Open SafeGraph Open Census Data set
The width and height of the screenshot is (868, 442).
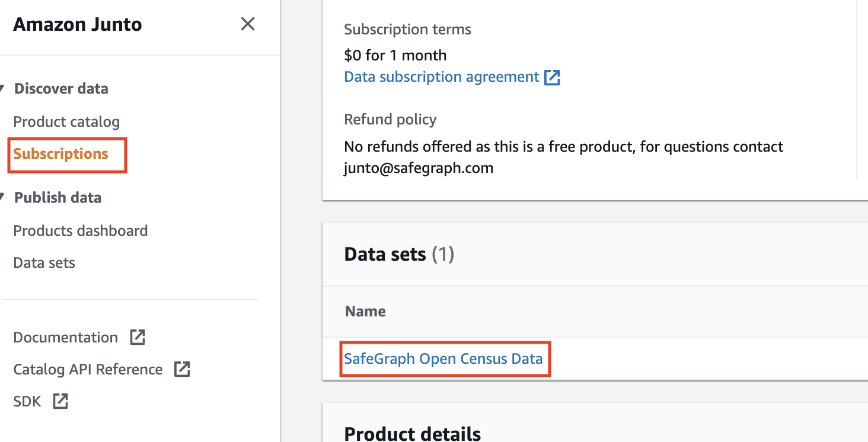click(443, 358)
